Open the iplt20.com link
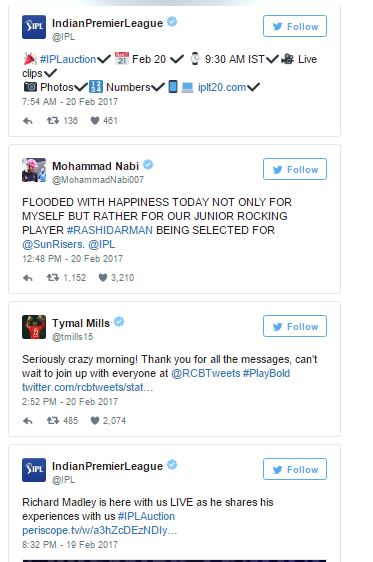 [222, 87]
